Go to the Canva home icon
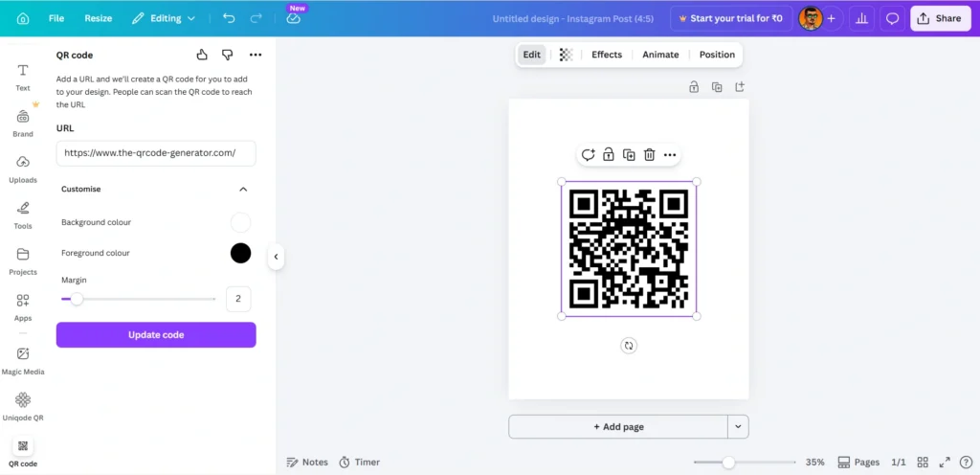Screen dimensions: 980x475 [23, 19]
